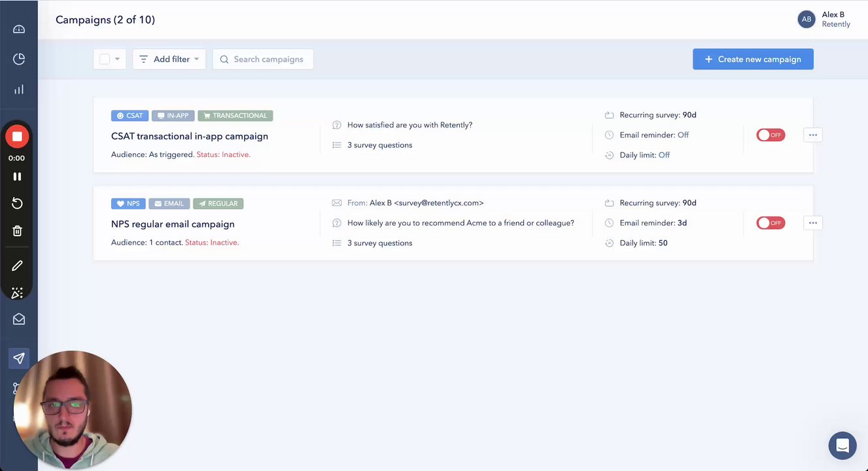Click the open envelope icon in sidebar
868x471 pixels.
[19, 319]
